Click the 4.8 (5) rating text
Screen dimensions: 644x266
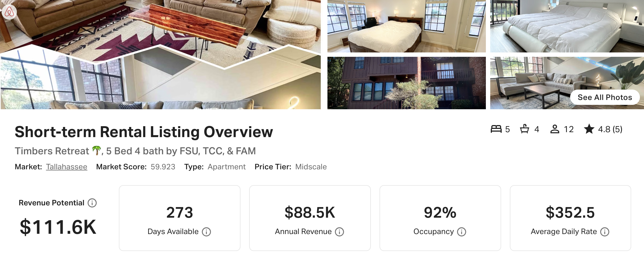click(x=610, y=129)
